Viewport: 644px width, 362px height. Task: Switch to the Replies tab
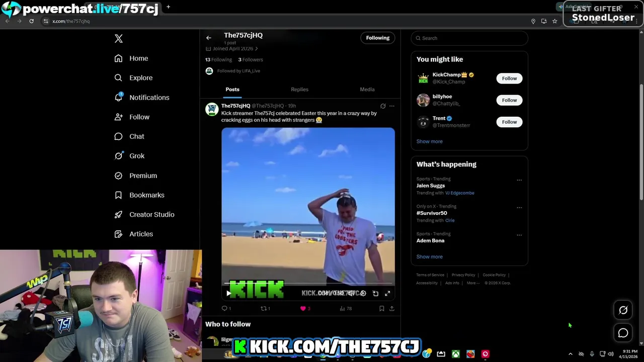point(299,89)
